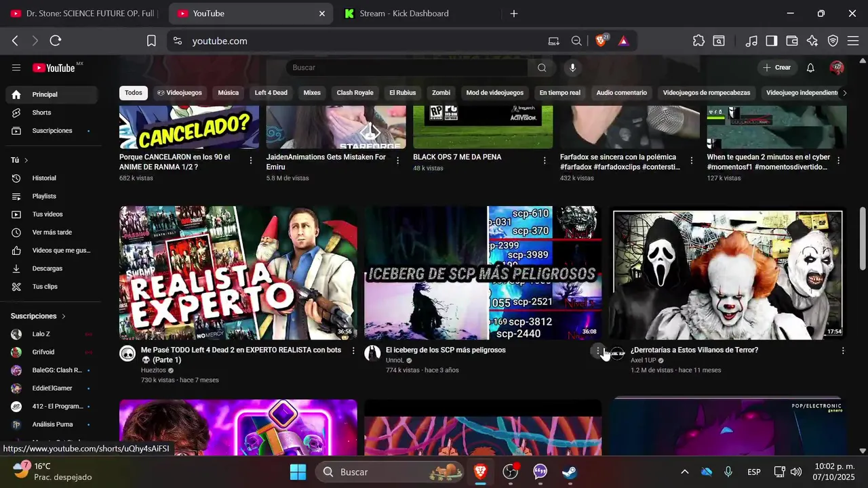This screenshot has height=488, width=868.
Task: Open browser extensions puzzle icon
Action: [698, 41]
